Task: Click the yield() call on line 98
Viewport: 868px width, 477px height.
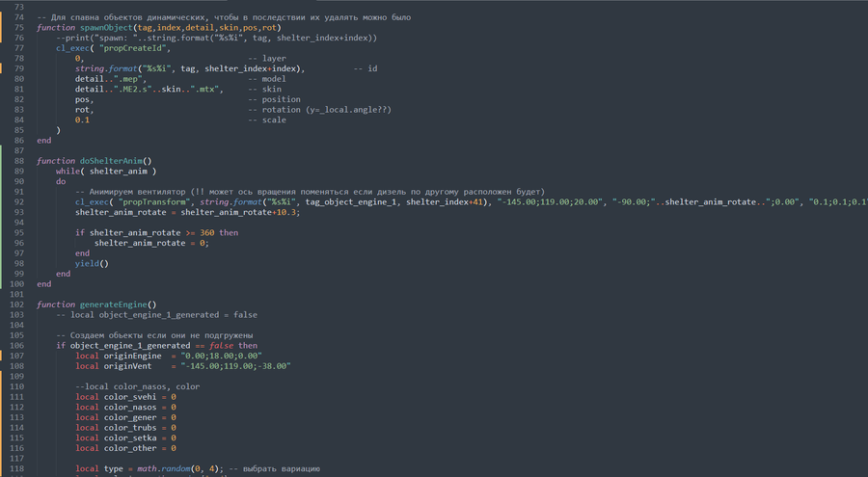Action: click(92, 263)
